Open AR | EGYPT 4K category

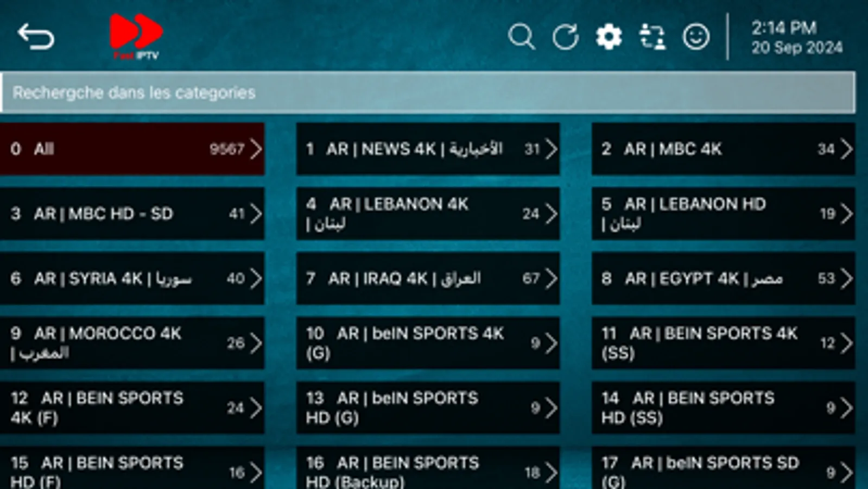pos(723,278)
